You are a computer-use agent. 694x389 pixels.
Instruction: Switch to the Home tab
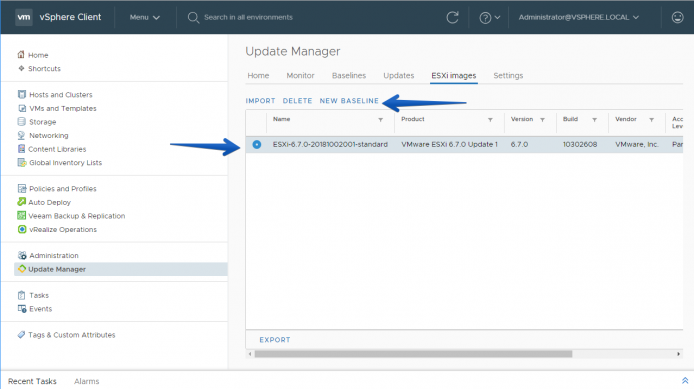point(258,76)
